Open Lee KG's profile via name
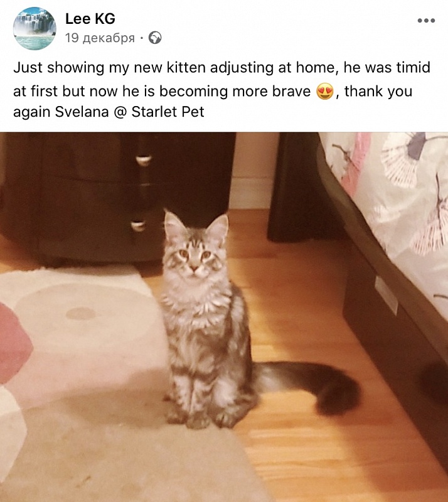 pyautogui.click(x=90, y=19)
